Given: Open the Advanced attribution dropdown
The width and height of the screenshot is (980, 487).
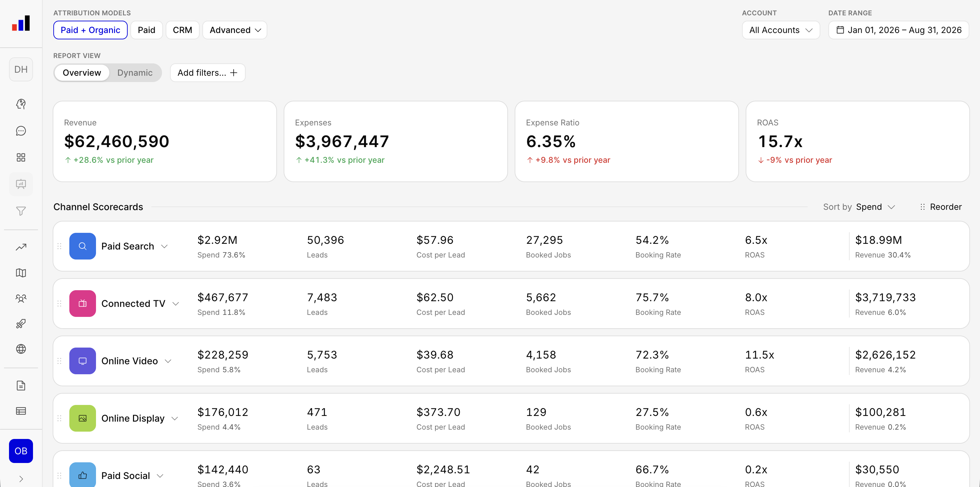Looking at the screenshot, I should [x=235, y=30].
